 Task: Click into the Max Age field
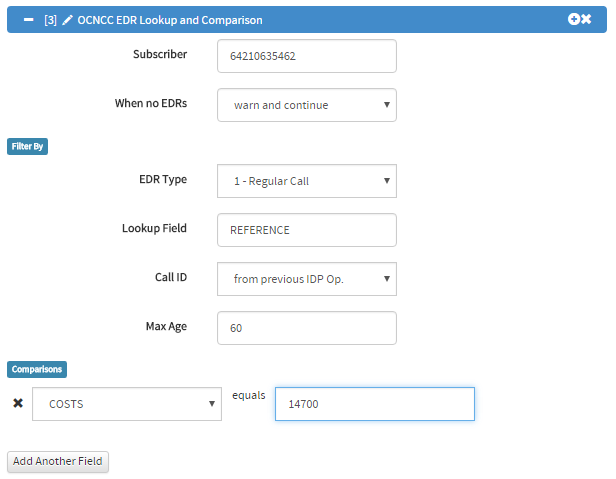pos(307,328)
